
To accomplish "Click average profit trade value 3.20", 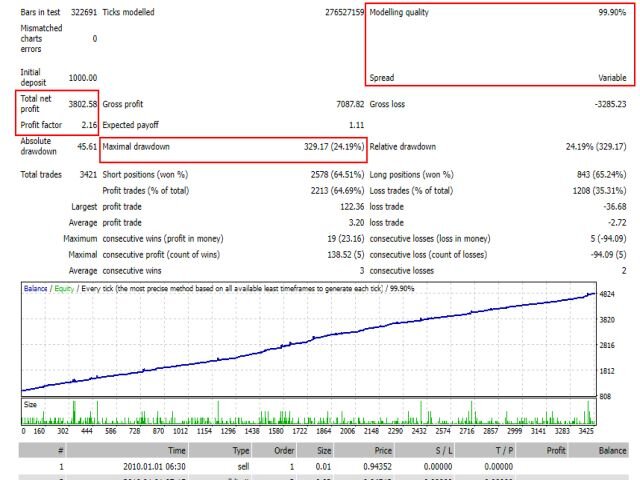I will coord(356,222).
